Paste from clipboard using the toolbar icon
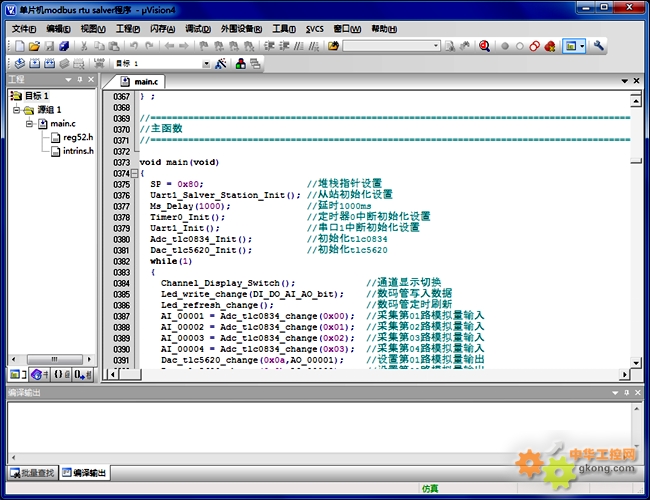650x500 pixels. tap(114, 46)
